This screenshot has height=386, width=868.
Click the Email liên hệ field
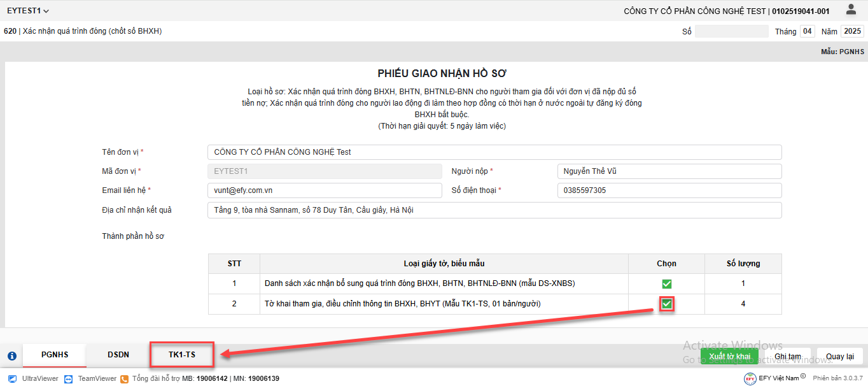click(x=324, y=190)
